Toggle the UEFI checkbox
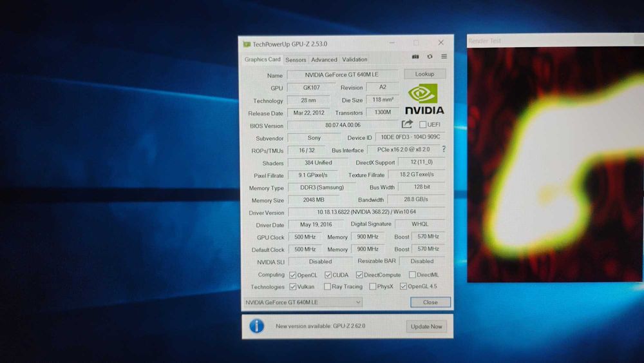The height and width of the screenshot is (363, 644). point(422,124)
